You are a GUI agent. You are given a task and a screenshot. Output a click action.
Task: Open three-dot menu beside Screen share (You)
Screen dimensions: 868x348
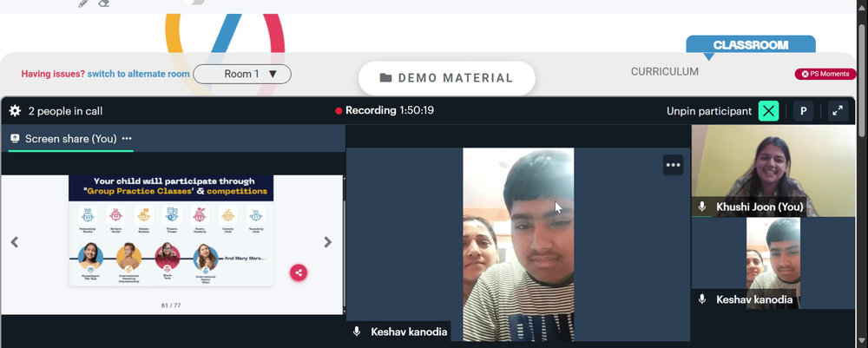point(127,138)
